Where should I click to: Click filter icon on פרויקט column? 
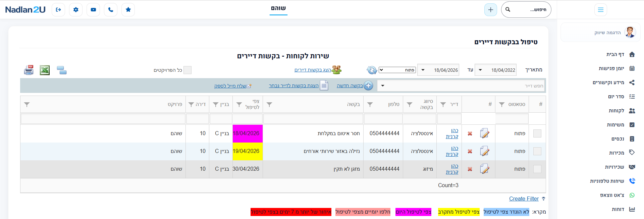point(27,105)
